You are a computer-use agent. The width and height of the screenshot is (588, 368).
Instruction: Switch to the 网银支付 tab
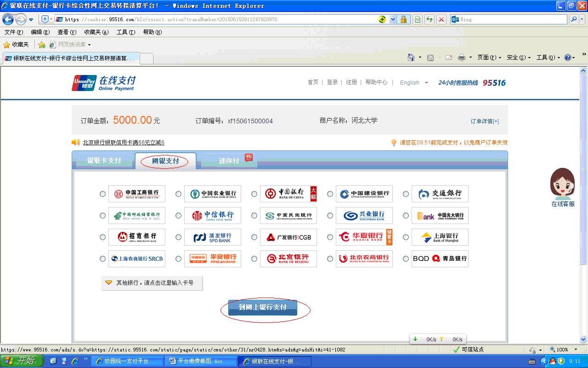[165, 161]
